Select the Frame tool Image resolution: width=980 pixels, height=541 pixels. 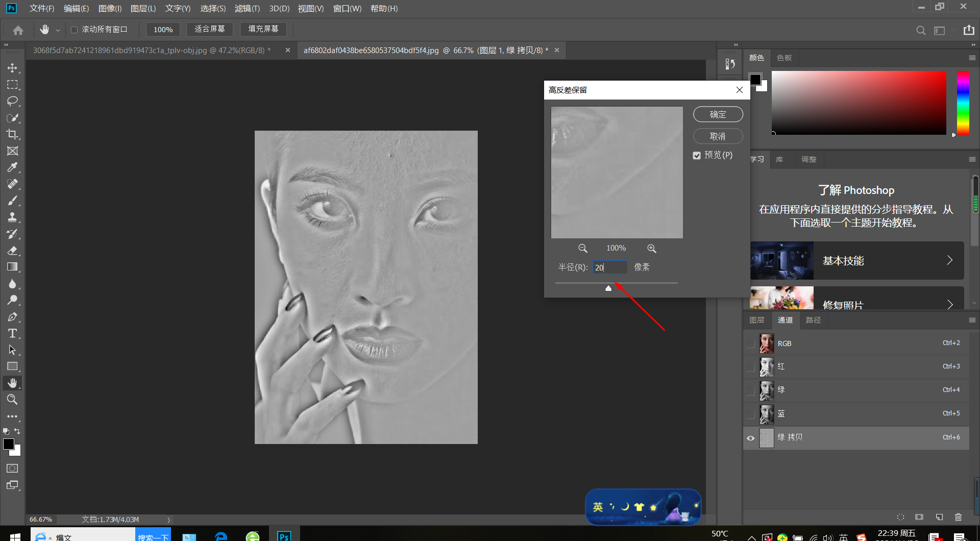tap(12, 151)
